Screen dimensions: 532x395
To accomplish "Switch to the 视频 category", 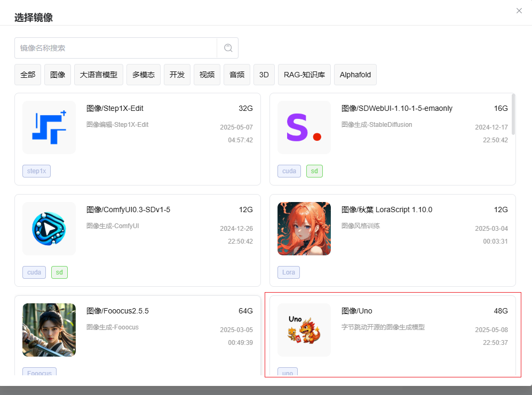I will pos(207,75).
